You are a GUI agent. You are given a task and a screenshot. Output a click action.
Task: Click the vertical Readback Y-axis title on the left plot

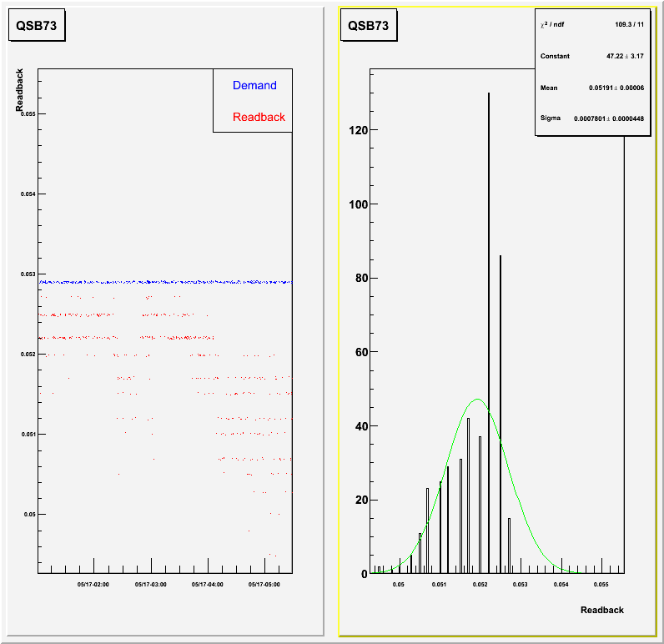click(19, 90)
